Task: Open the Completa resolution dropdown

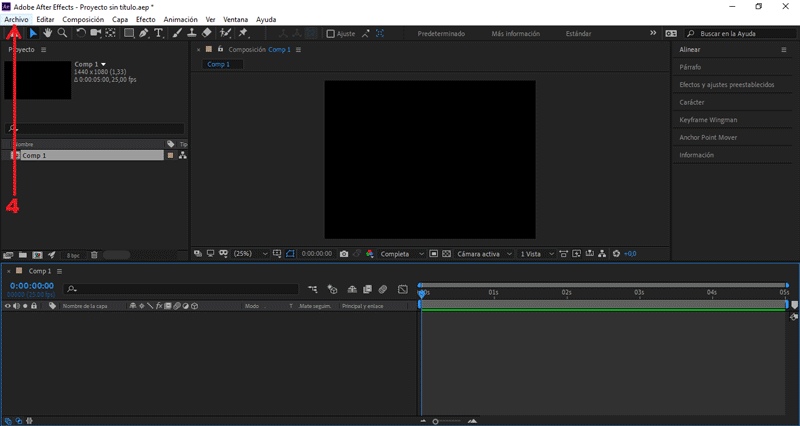Action: [x=402, y=254]
